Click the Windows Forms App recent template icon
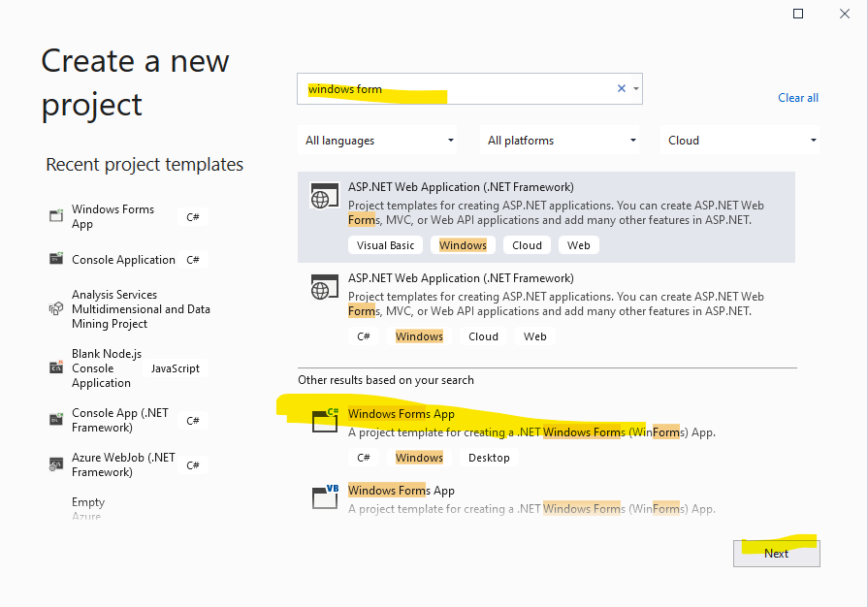The image size is (868, 607). [56, 216]
